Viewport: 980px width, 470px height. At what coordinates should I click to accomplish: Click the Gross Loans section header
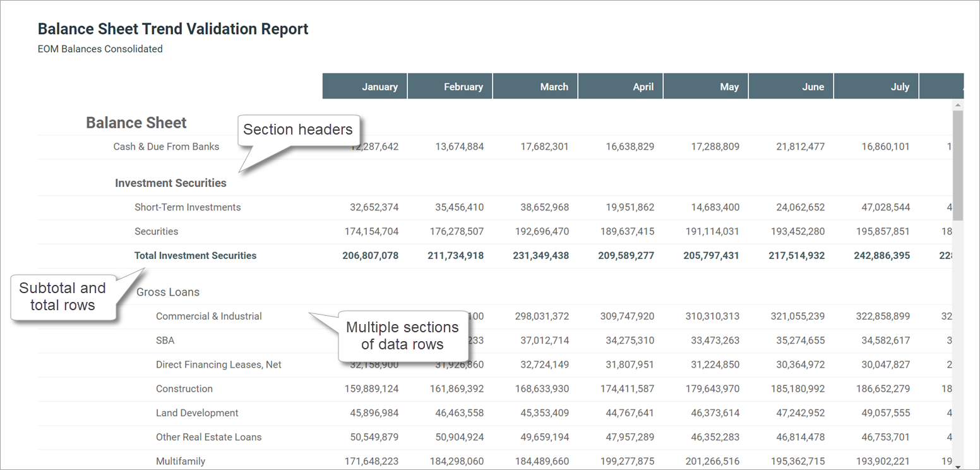tap(168, 292)
